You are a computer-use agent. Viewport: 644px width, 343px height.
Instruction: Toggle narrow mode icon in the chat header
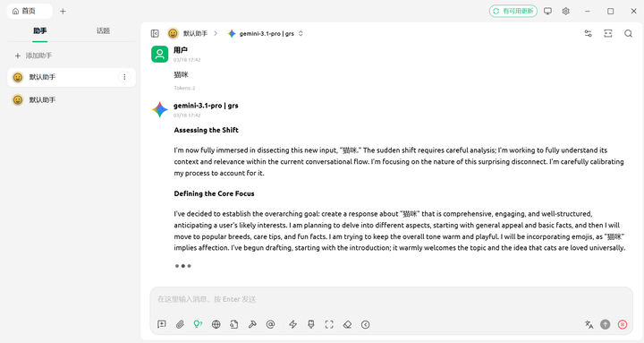608,34
